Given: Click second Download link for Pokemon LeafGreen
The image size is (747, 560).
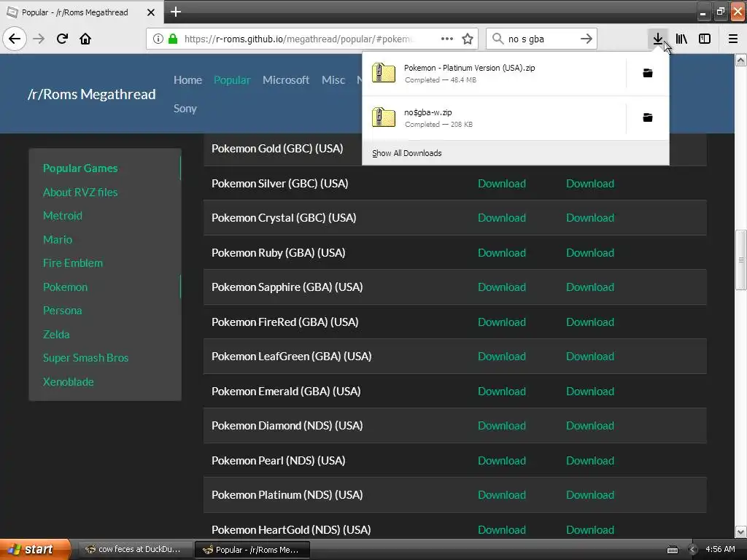Looking at the screenshot, I should [x=589, y=356].
